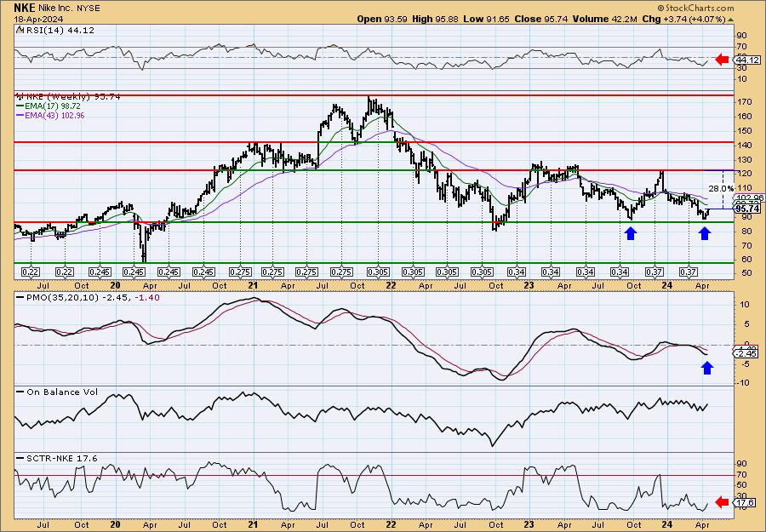Viewport: 766px width, 532px height.
Task: Click the purple line swatch beside EMA(43)
Action: [22, 115]
